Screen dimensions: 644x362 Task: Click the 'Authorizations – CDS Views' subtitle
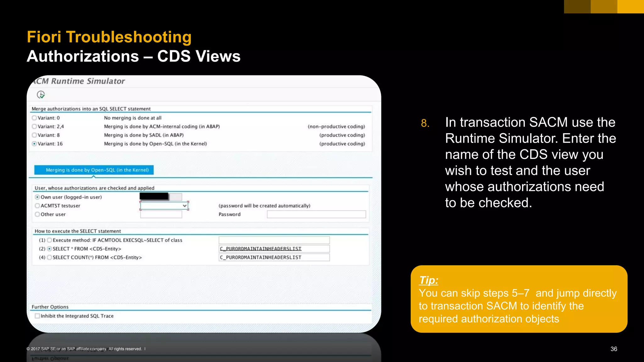tap(134, 56)
